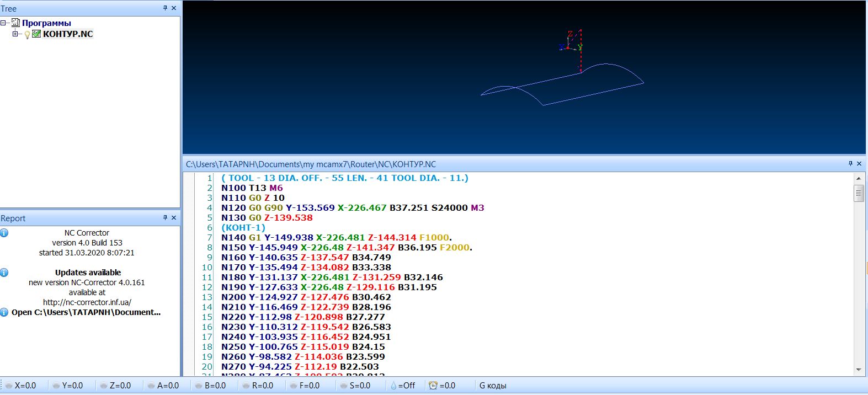This screenshot has width=868, height=395.
Task: Select the Программы root tree item
Action: coord(46,23)
